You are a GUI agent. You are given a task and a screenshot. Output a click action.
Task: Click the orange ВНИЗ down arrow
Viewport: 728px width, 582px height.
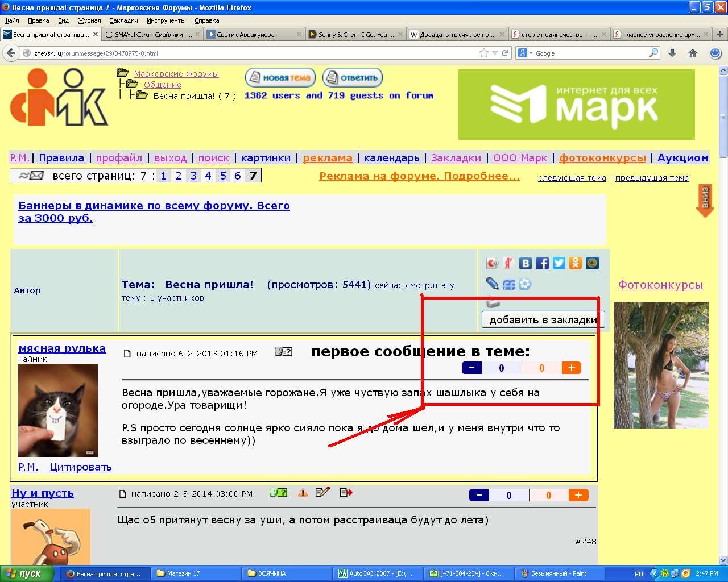tap(705, 201)
